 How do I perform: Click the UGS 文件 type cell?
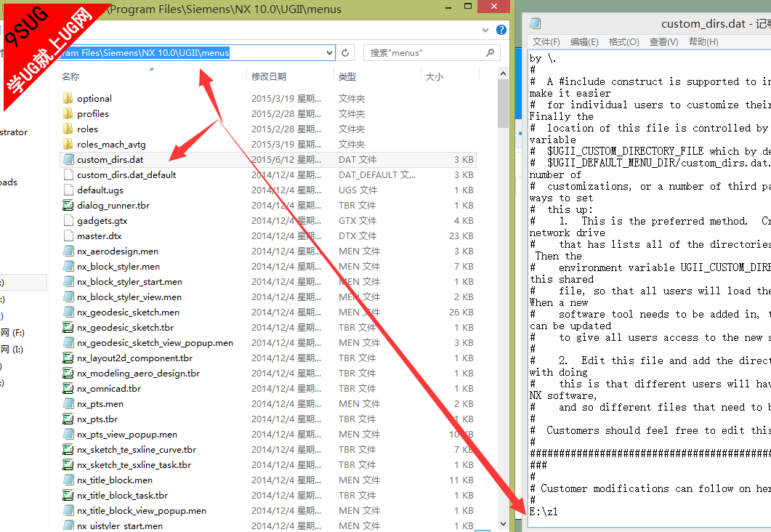358,190
